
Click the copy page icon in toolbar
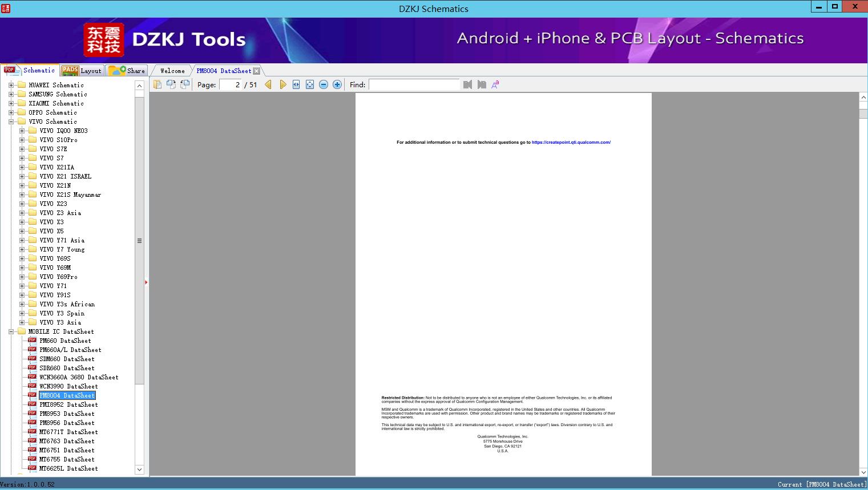[x=158, y=84]
